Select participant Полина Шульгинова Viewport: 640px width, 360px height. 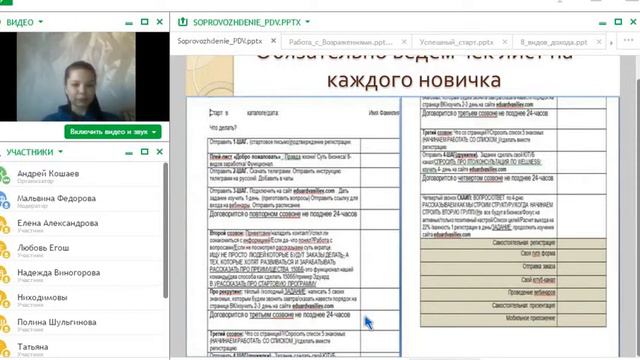tap(81, 324)
